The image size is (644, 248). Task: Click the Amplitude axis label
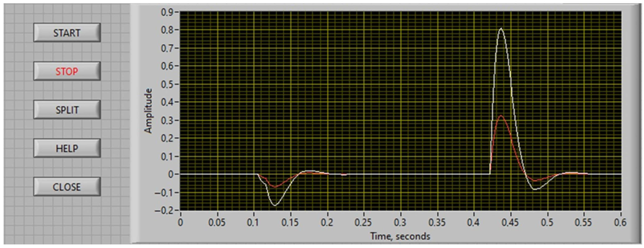[x=148, y=111]
